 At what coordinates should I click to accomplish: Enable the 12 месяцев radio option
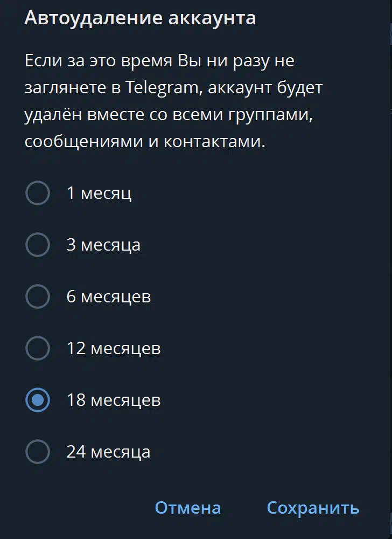38,348
